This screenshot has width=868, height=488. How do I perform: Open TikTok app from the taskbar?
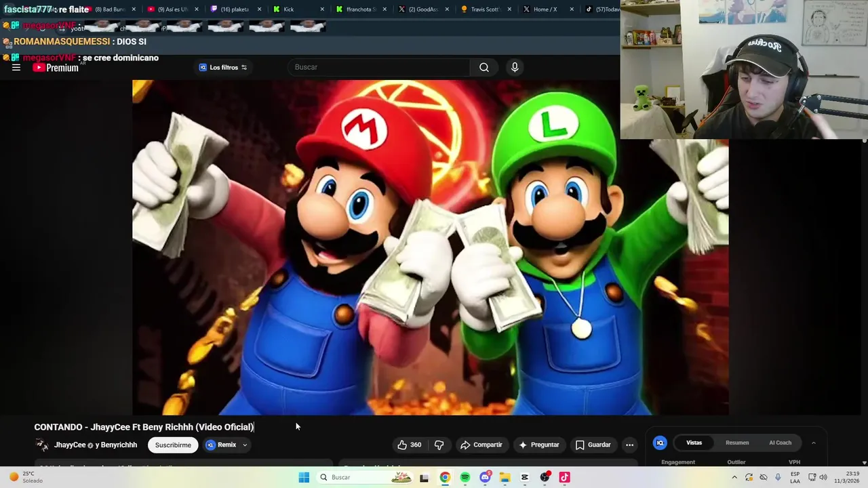coord(564,477)
